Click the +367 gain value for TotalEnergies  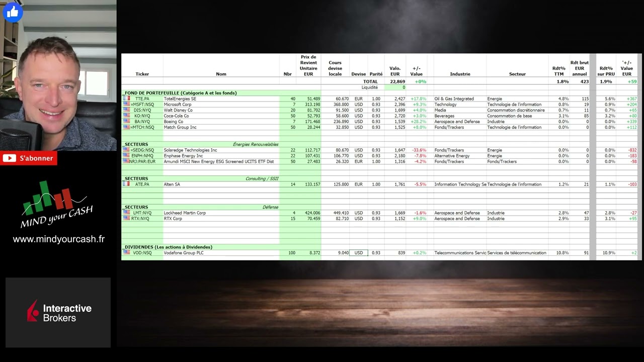tap(632, 99)
